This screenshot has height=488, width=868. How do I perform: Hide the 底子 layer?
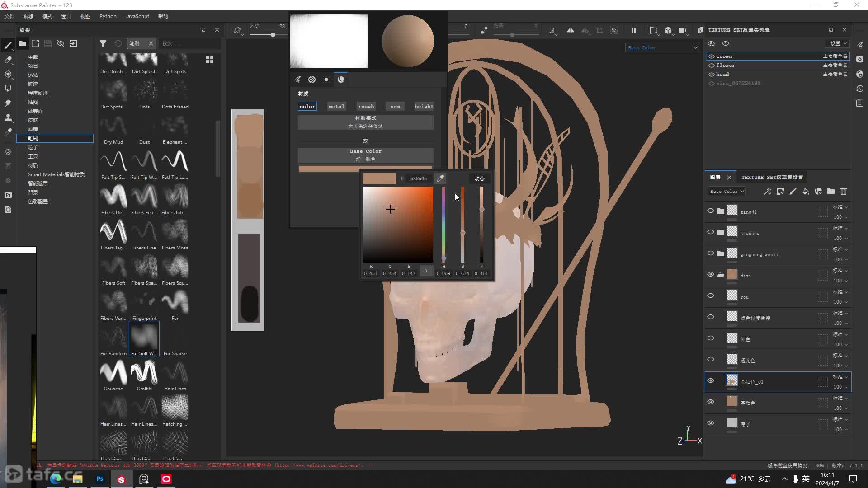(711, 423)
